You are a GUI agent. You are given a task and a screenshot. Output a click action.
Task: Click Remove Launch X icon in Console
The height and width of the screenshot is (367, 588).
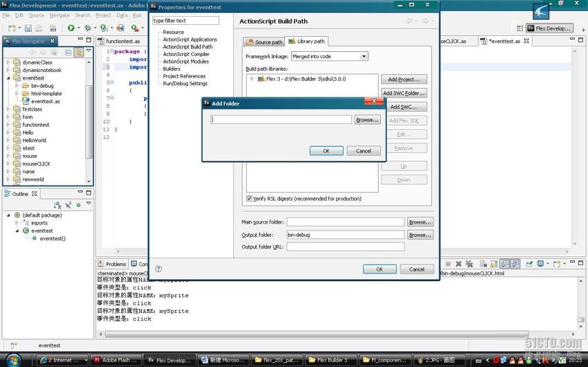[458, 264]
